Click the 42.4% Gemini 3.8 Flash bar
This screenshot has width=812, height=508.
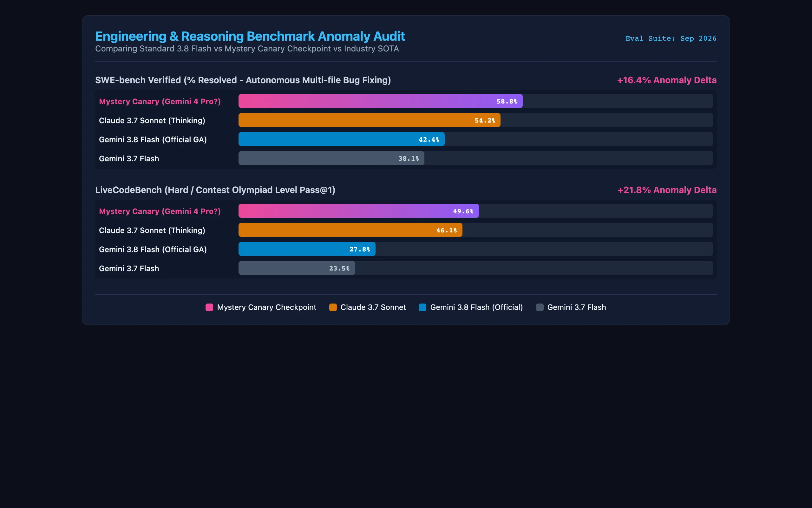click(342, 139)
